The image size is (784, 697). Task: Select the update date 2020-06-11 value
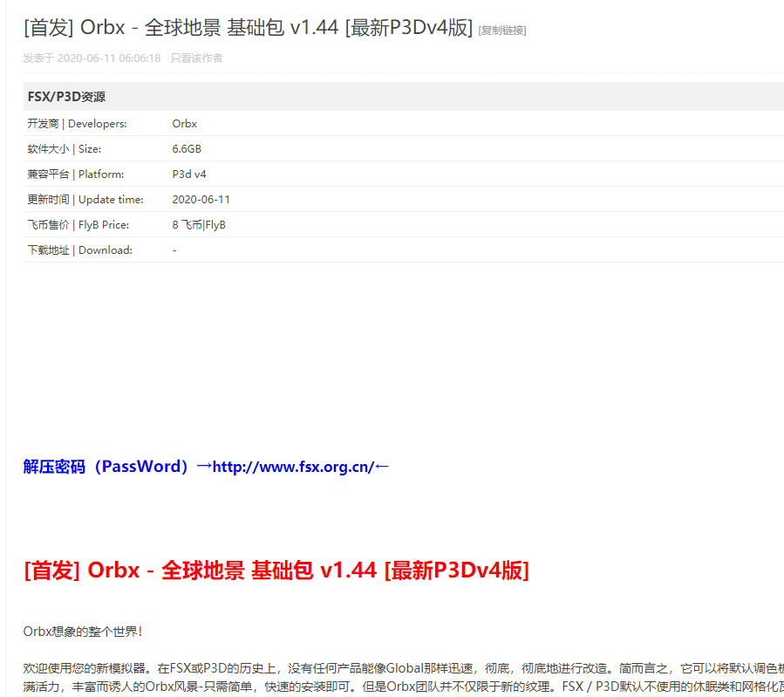pyautogui.click(x=201, y=200)
